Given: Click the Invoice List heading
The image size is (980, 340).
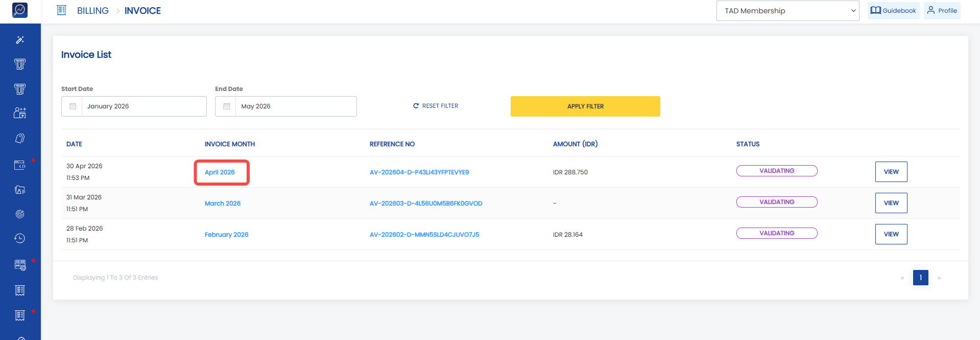Looking at the screenshot, I should (x=86, y=55).
